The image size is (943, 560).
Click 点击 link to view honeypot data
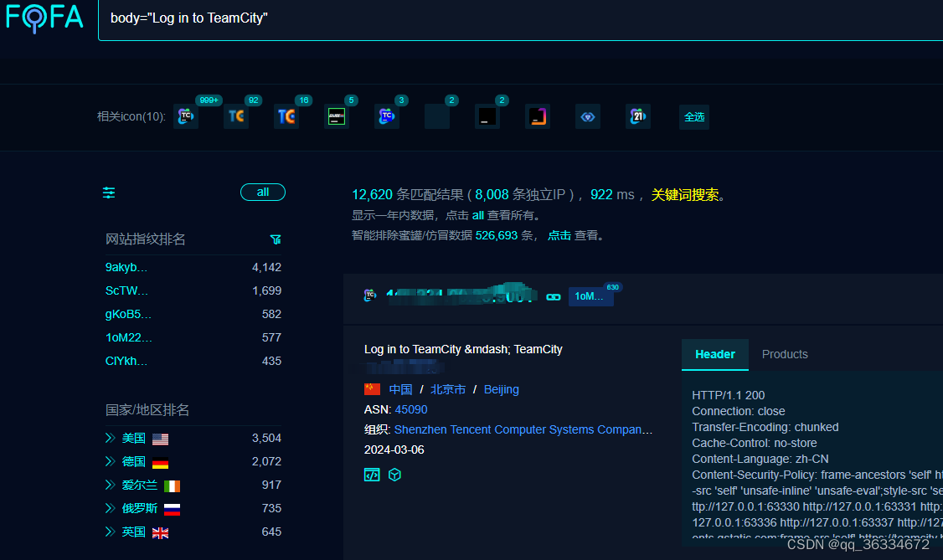[559, 235]
